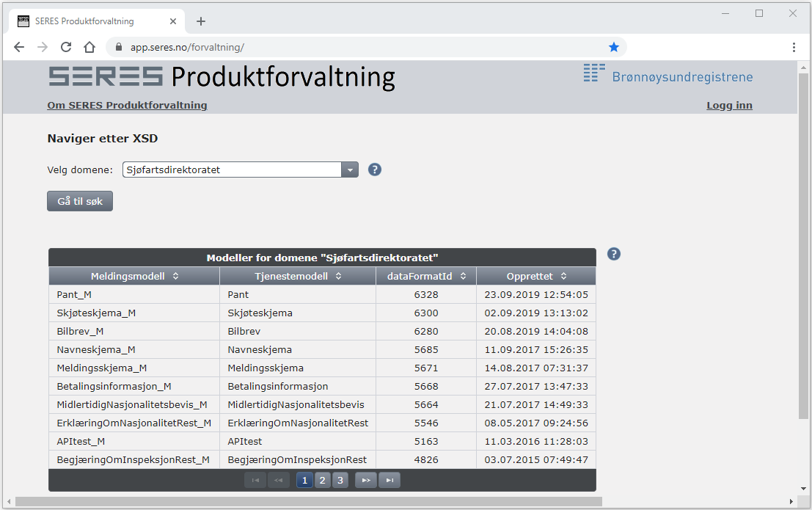
Task: Select the SERES Produktforvaltning browser tab
Action: pos(96,21)
